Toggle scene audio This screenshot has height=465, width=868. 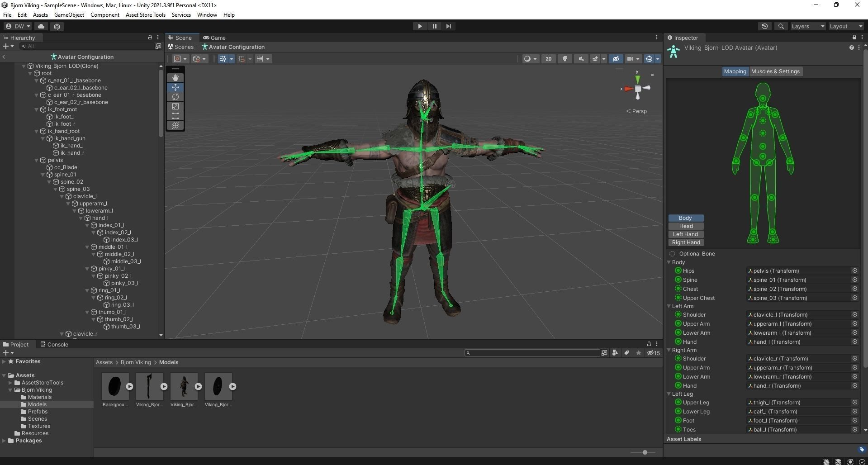coord(581,59)
